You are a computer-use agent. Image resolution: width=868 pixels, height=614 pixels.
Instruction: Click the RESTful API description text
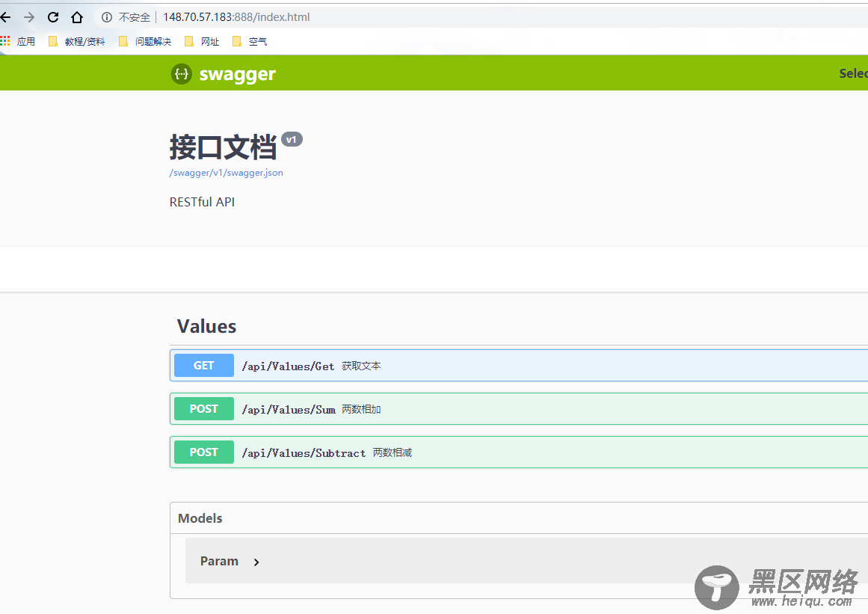(202, 202)
